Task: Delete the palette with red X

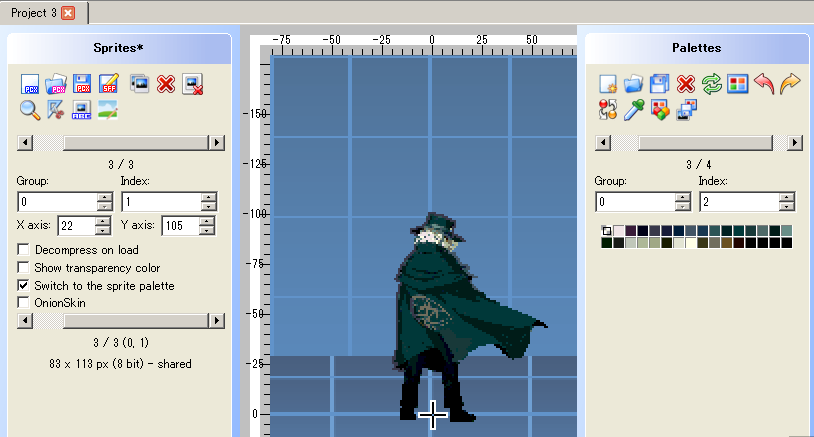Action: point(686,84)
